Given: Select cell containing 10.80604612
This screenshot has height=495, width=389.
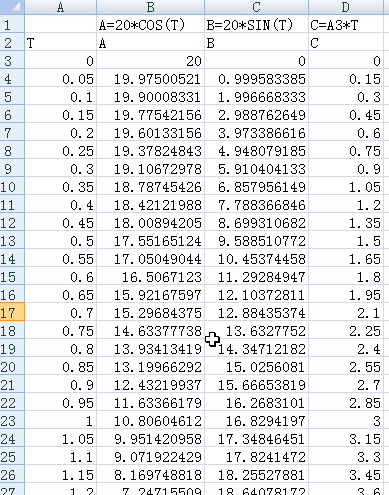Looking at the screenshot, I should (150, 420).
